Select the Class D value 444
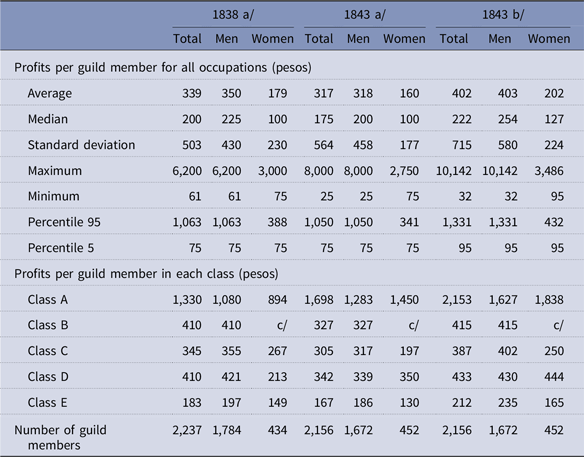 pyautogui.click(x=554, y=377)
